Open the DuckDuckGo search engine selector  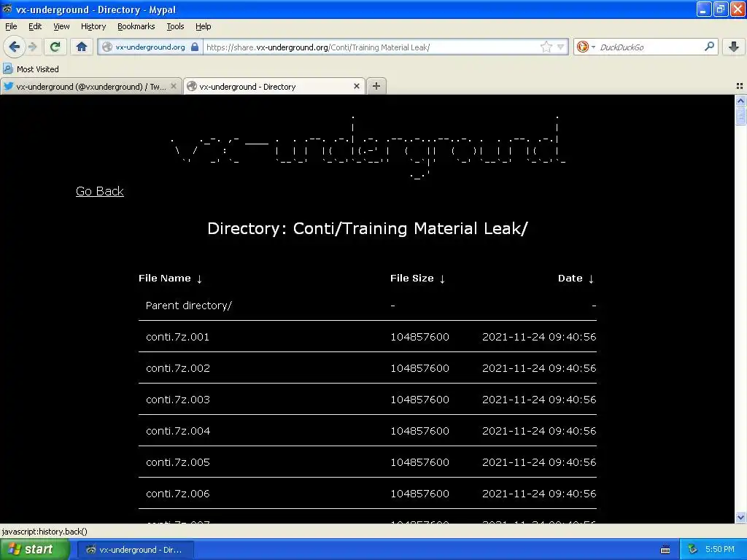point(586,47)
